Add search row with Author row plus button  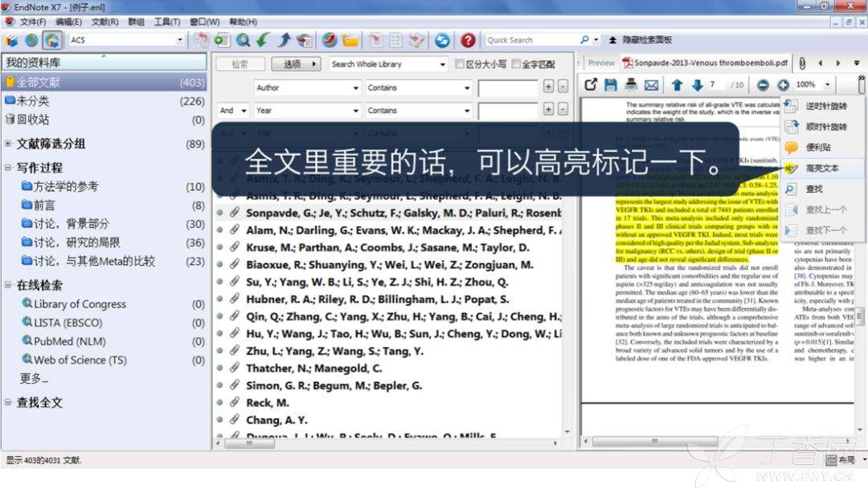(548, 87)
